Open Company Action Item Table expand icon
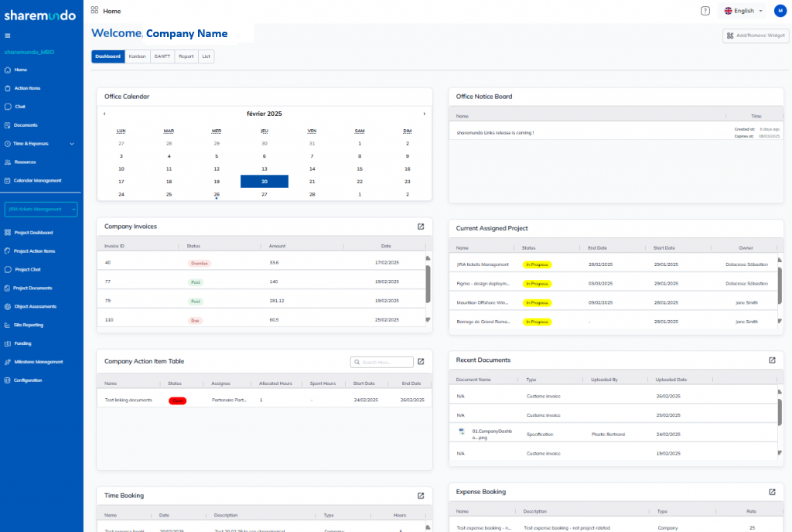This screenshot has height=532, width=792. coord(421,361)
